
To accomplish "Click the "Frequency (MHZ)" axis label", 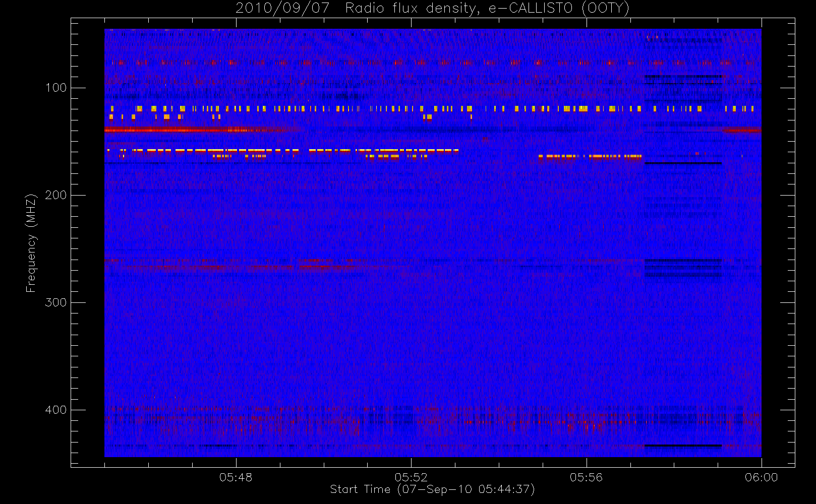I will [31, 243].
